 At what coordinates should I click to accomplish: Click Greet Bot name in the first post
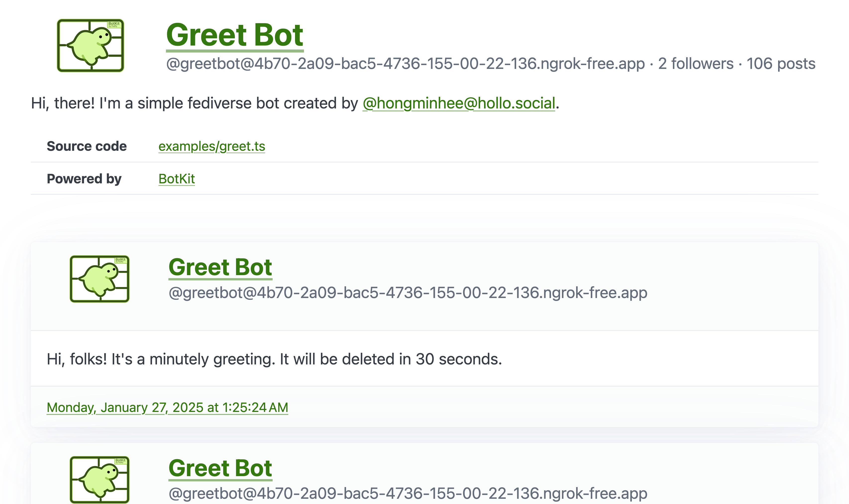click(220, 267)
